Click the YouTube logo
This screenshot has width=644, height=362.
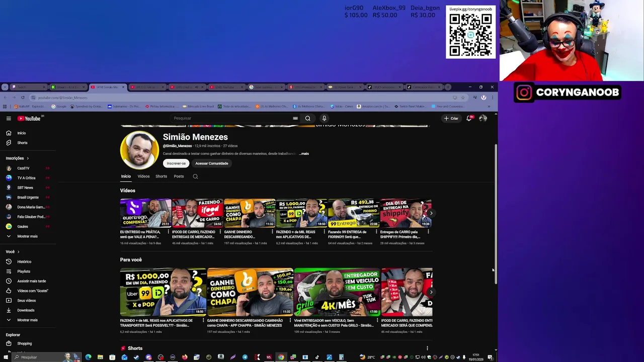point(29,119)
